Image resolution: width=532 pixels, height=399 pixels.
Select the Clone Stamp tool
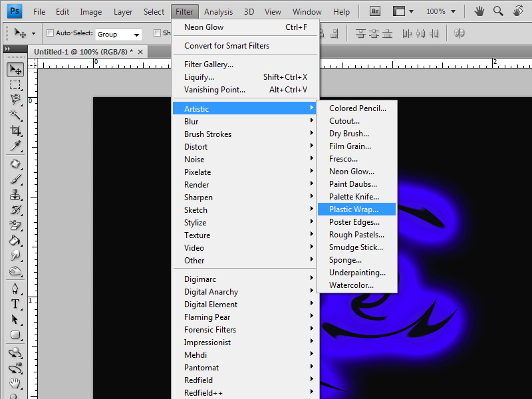[x=15, y=195]
